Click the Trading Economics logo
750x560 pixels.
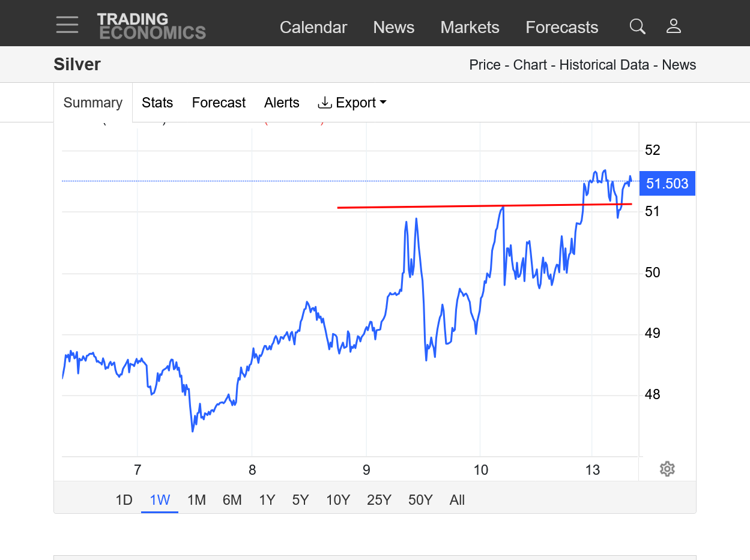click(x=151, y=26)
